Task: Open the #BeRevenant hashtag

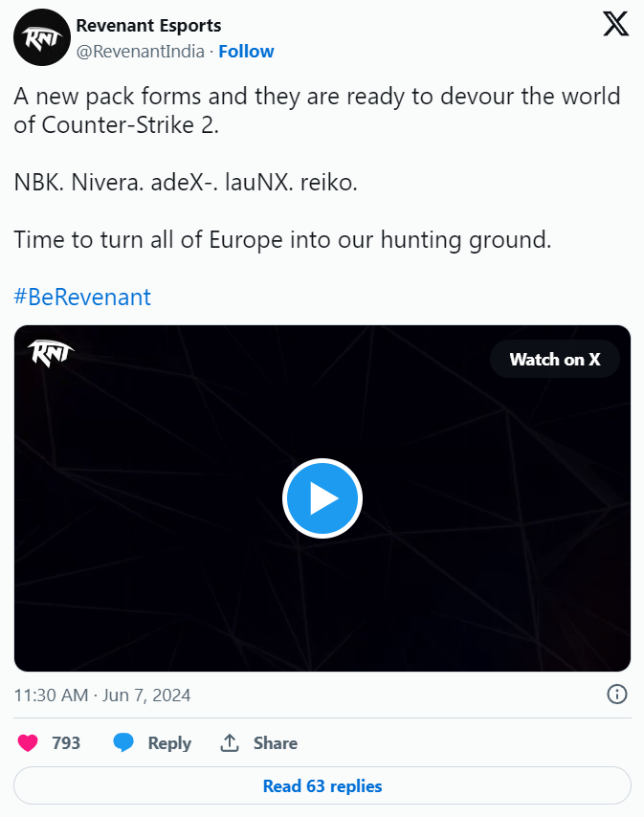Action: coord(82,297)
